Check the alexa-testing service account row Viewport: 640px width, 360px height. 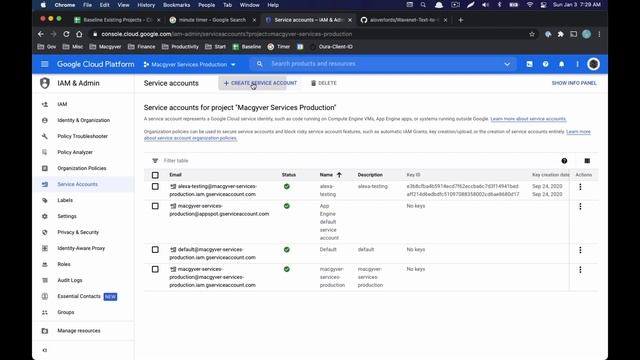155,187
